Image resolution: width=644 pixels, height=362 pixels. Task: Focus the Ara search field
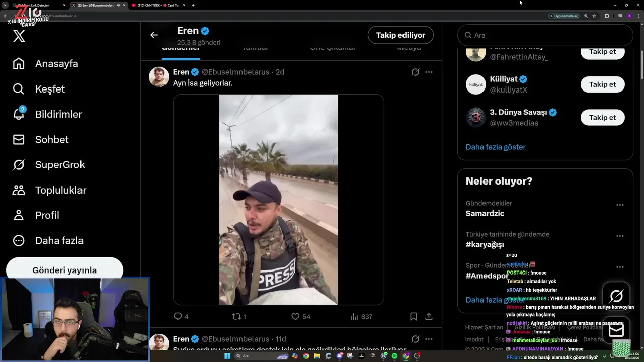tap(545, 35)
